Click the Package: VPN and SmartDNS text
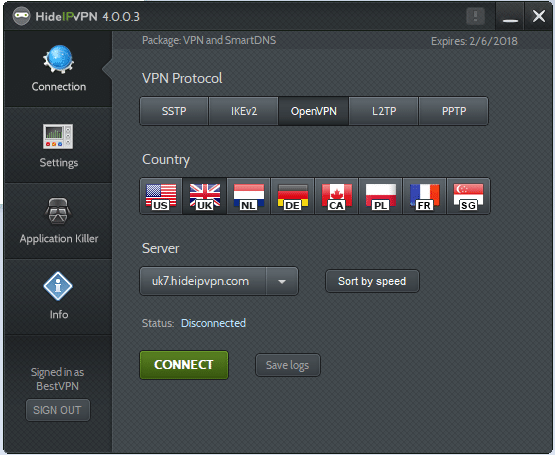The image size is (555, 455). pyautogui.click(x=209, y=40)
